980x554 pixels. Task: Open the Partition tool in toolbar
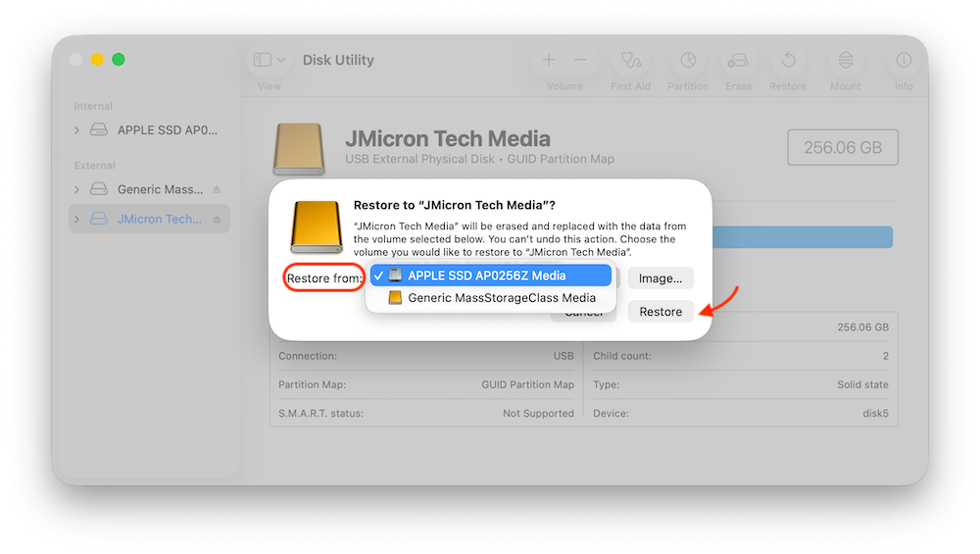click(x=688, y=61)
